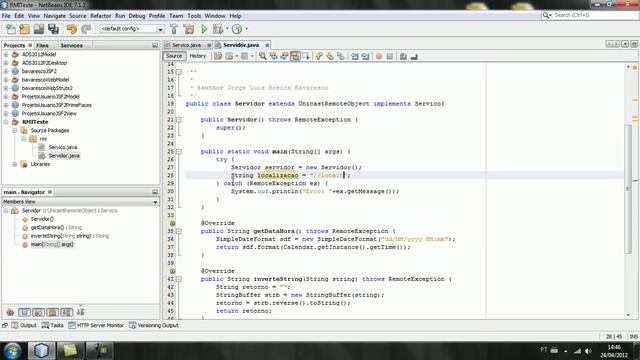Click the Last Edit editor icon

(x=218, y=56)
